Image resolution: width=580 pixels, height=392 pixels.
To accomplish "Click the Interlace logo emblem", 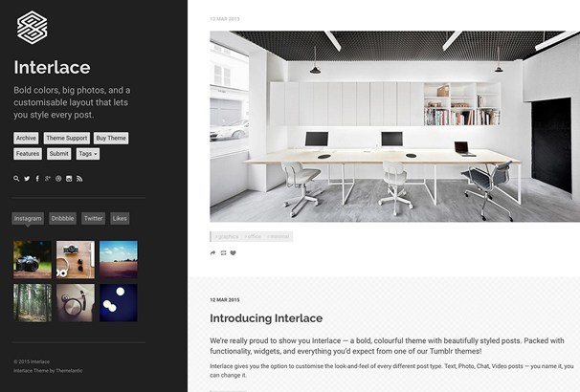I will [x=33, y=28].
